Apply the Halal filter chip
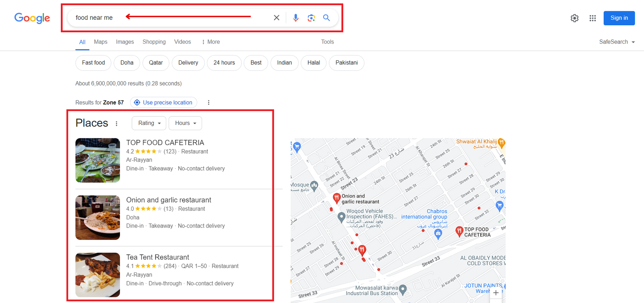This screenshot has height=303, width=644. click(314, 63)
